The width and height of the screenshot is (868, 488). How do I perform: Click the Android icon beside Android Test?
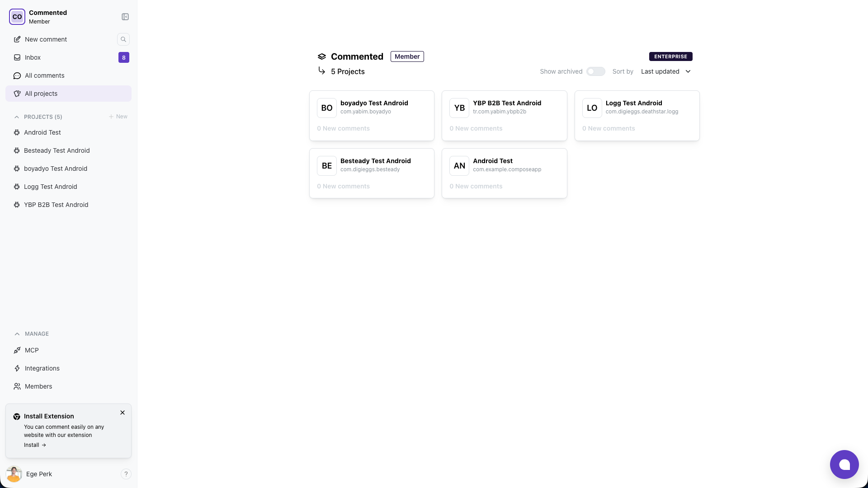tap(17, 132)
